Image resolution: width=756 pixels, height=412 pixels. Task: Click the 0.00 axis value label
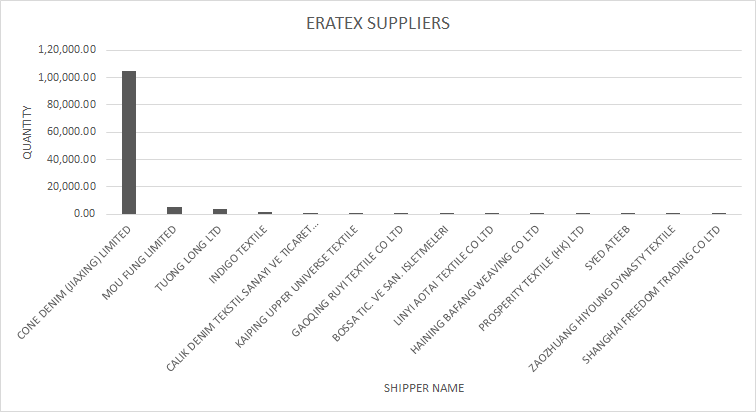[85, 213]
